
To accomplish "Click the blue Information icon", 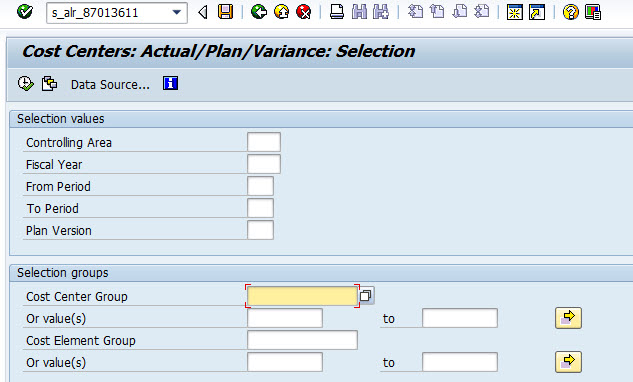I will 170,83.
